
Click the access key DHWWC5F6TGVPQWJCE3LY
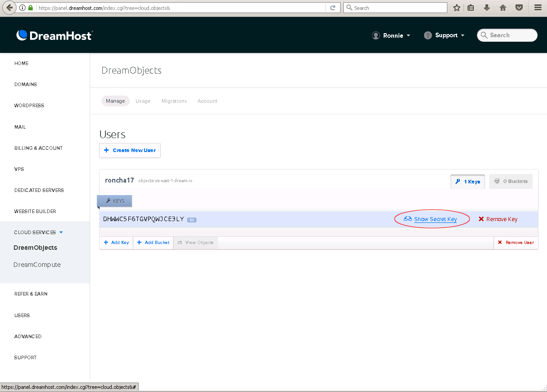click(144, 219)
